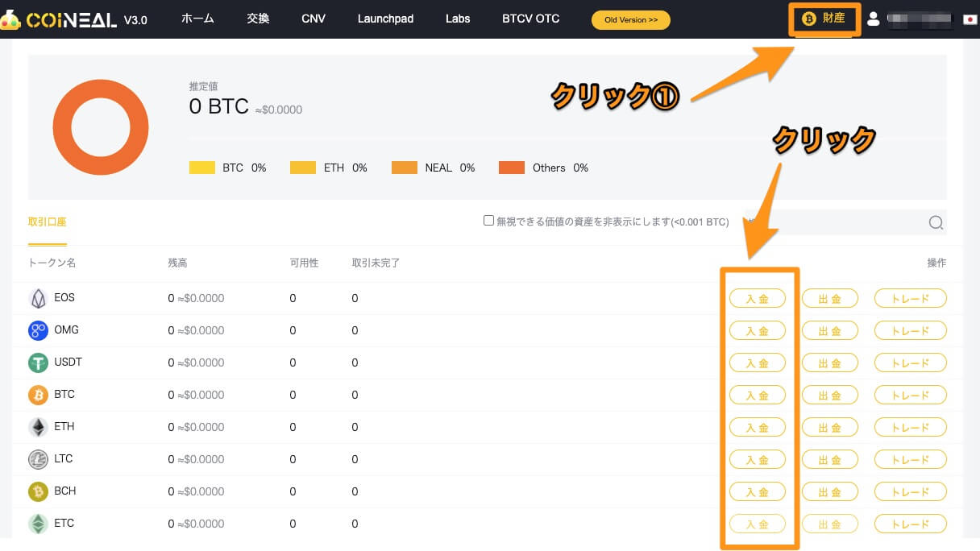Screen dimensions: 980x551
Task: Click the Coineal logo
Action: coord(60,19)
